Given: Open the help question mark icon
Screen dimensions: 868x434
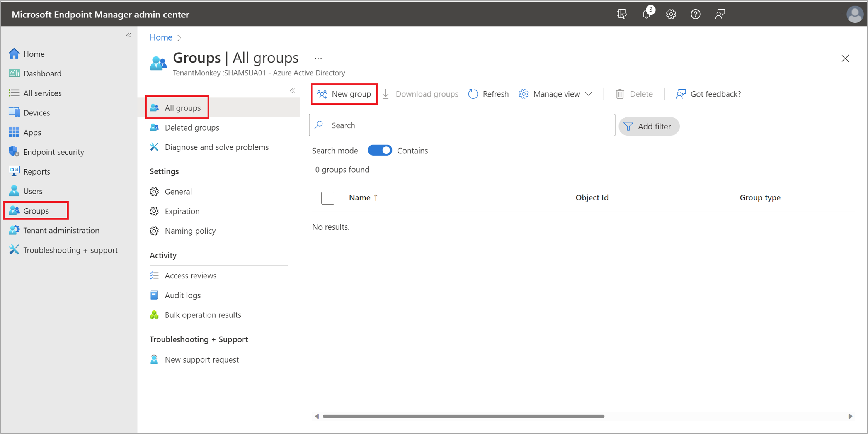Looking at the screenshot, I should point(695,14).
